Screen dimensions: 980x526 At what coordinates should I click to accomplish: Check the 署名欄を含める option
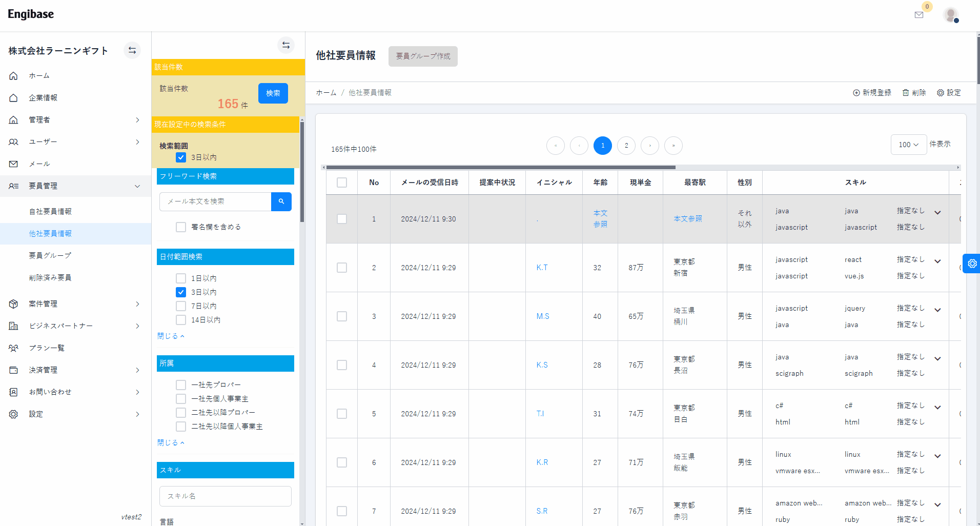click(x=181, y=227)
